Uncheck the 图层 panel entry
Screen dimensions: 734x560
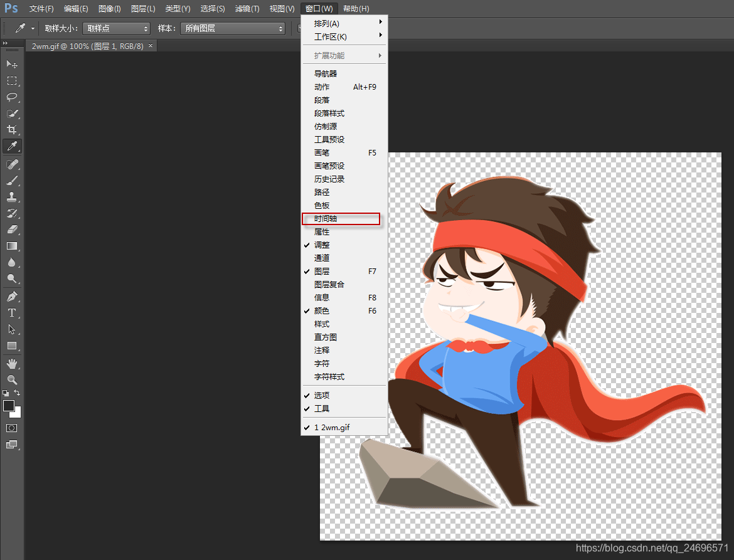coord(344,271)
